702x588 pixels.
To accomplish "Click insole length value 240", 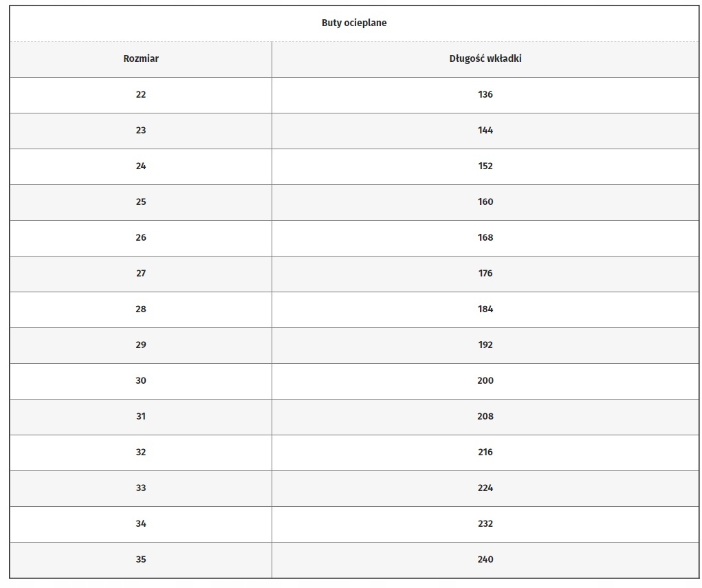I will [x=485, y=559].
